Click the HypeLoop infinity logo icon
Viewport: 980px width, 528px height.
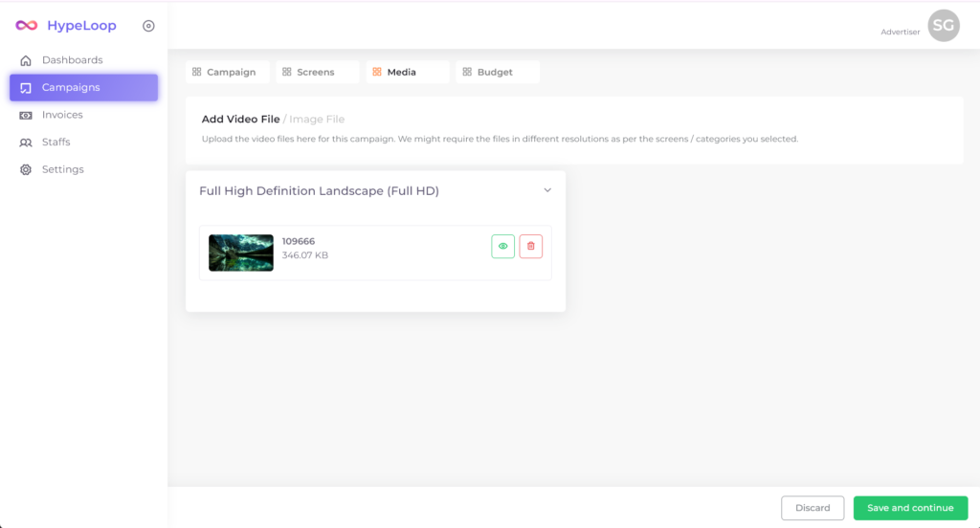[27, 26]
